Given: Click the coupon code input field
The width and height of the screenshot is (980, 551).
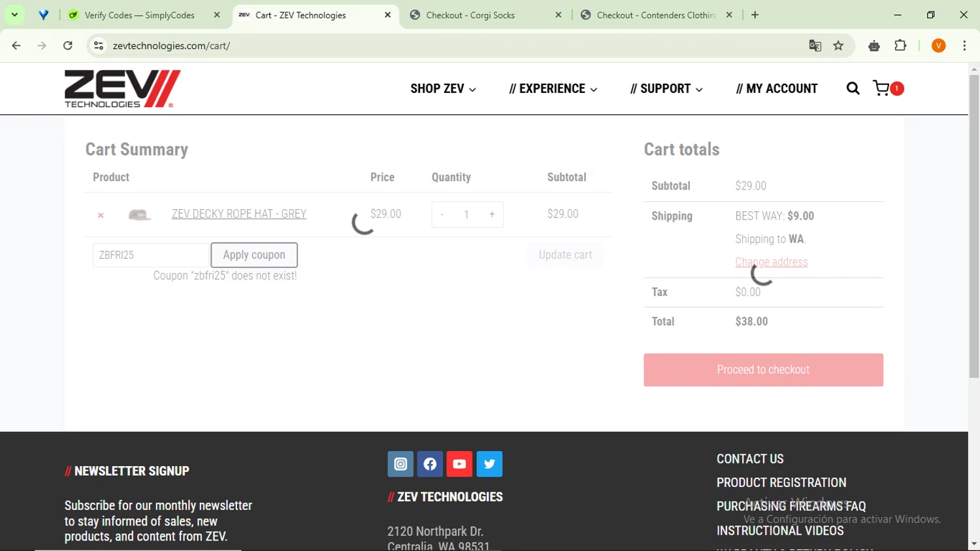Looking at the screenshot, I should click(x=151, y=255).
